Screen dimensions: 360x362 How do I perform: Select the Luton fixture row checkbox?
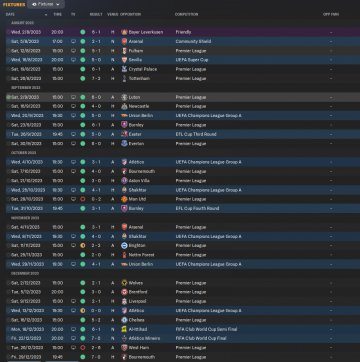8,97
